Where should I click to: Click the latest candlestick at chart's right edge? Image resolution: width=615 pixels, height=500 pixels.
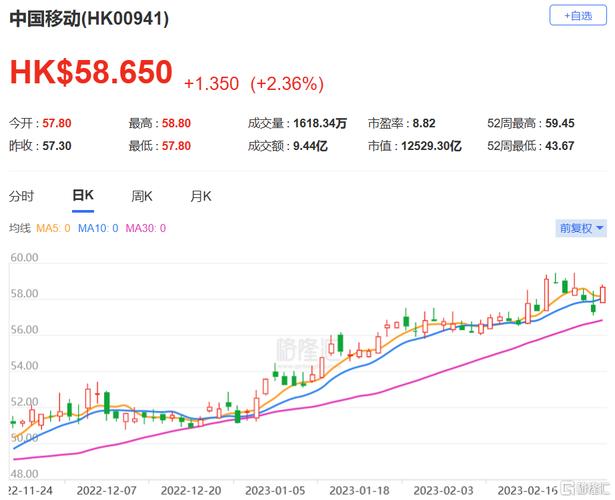pyautogui.click(x=603, y=294)
